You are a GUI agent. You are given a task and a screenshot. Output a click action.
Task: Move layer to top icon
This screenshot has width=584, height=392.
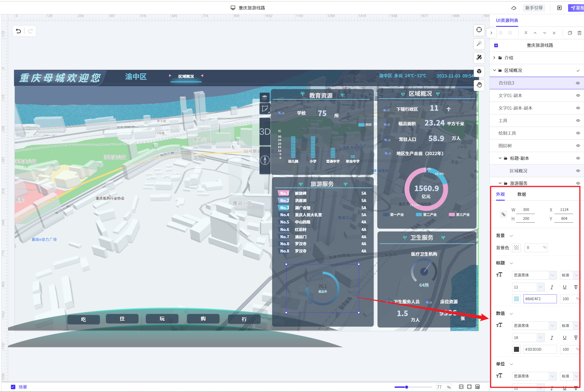pos(526,33)
